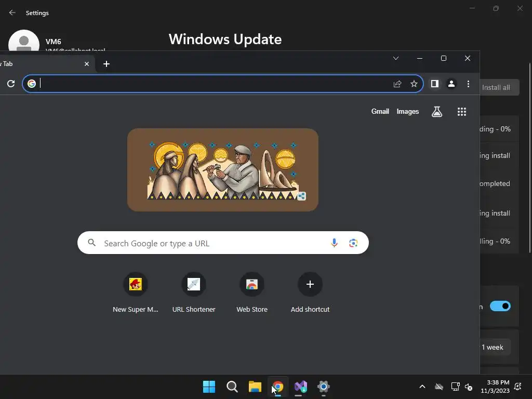Share the Google Doodle
This screenshot has width=532, height=399.
pyautogui.click(x=301, y=196)
